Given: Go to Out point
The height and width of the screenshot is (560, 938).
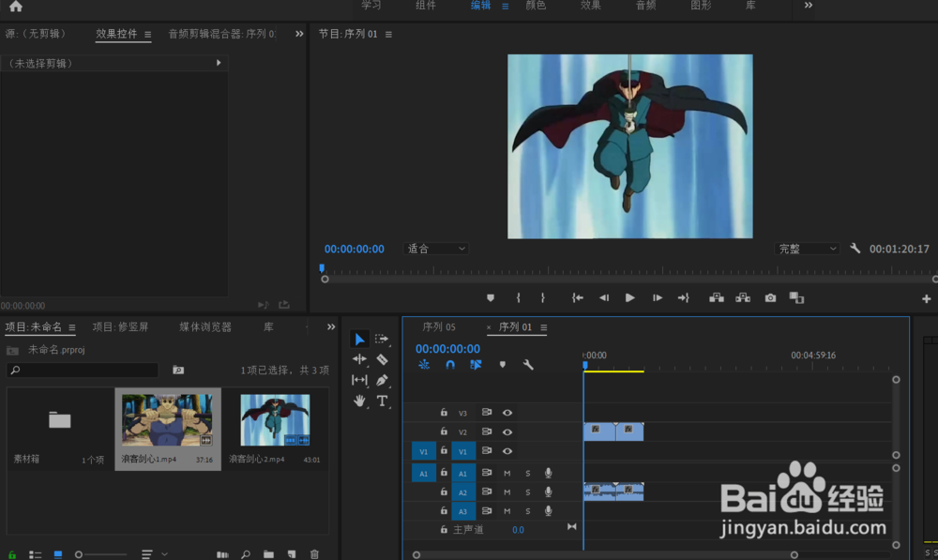Looking at the screenshot, I should (x=683, y=298).
